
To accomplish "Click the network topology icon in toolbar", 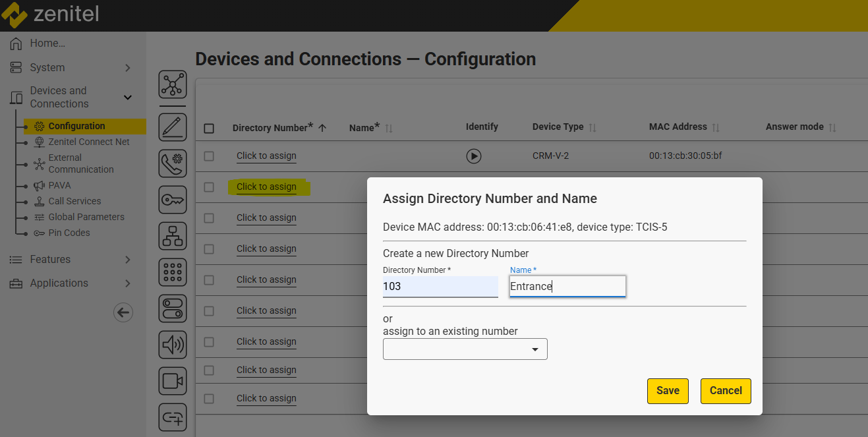I will (173, 84).
